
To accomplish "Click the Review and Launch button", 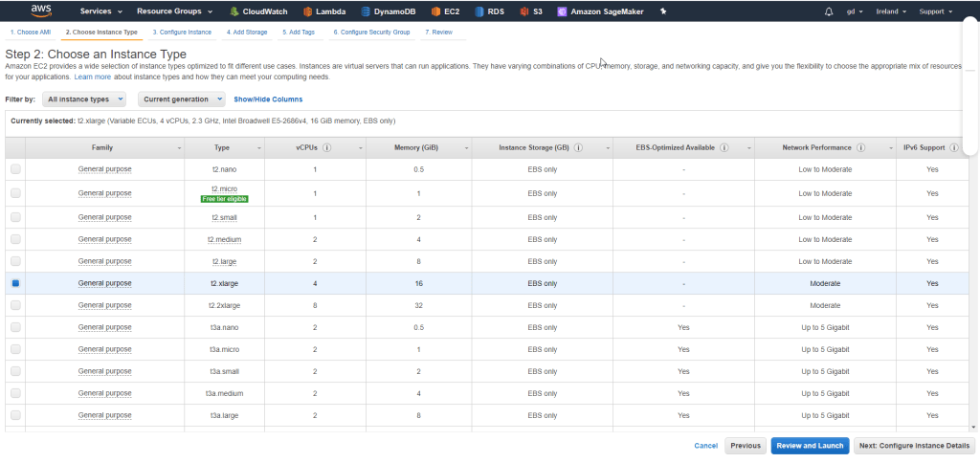I will 809,446.
